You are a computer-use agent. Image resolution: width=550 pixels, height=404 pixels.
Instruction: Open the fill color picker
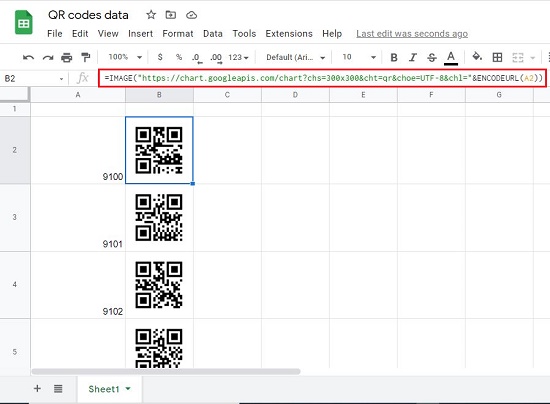point(477,56)
